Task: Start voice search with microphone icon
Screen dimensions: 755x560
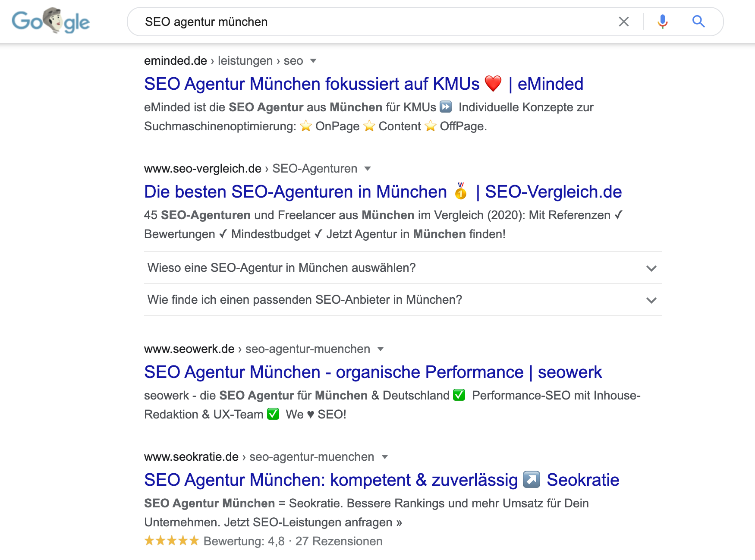Action: [x=663, y=22]
